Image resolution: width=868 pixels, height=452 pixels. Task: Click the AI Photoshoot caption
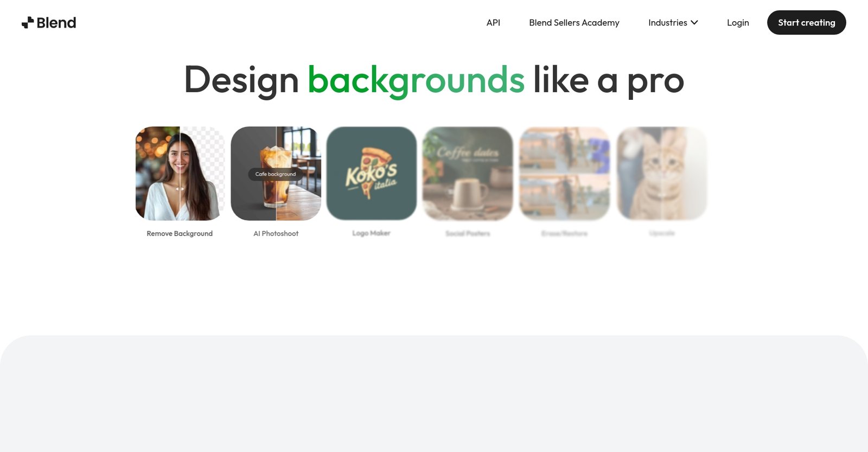[x=276, y=233]
